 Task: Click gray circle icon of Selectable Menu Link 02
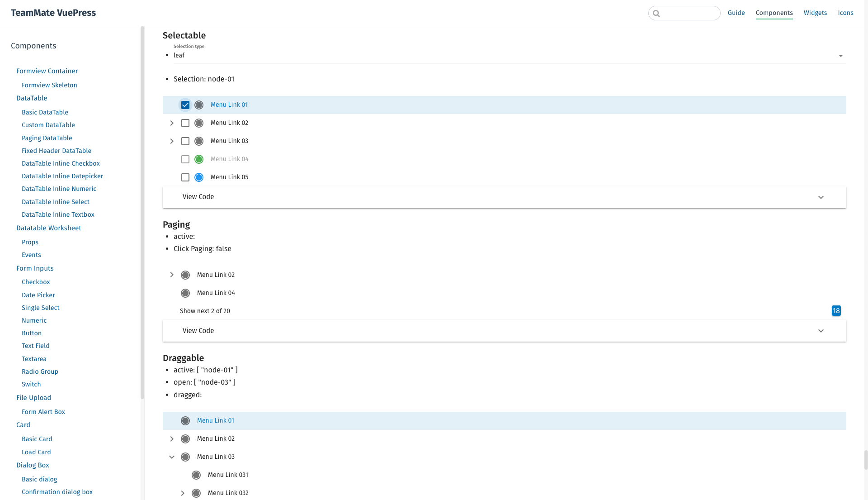point(199,123)
